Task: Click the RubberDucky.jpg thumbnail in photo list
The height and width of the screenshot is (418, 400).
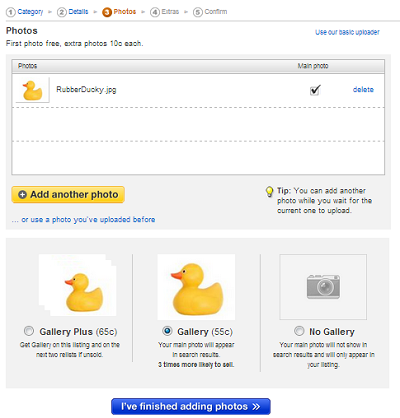Action: (32, 90)
